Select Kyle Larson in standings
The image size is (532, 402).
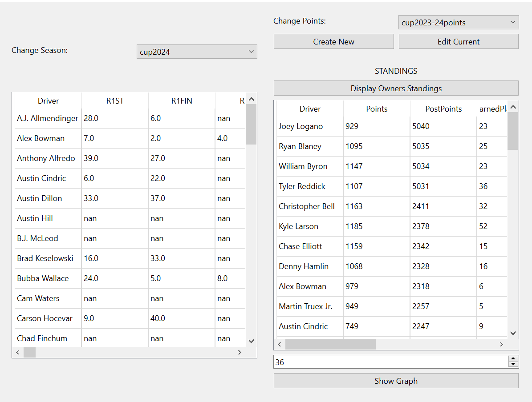click(310, 226)
